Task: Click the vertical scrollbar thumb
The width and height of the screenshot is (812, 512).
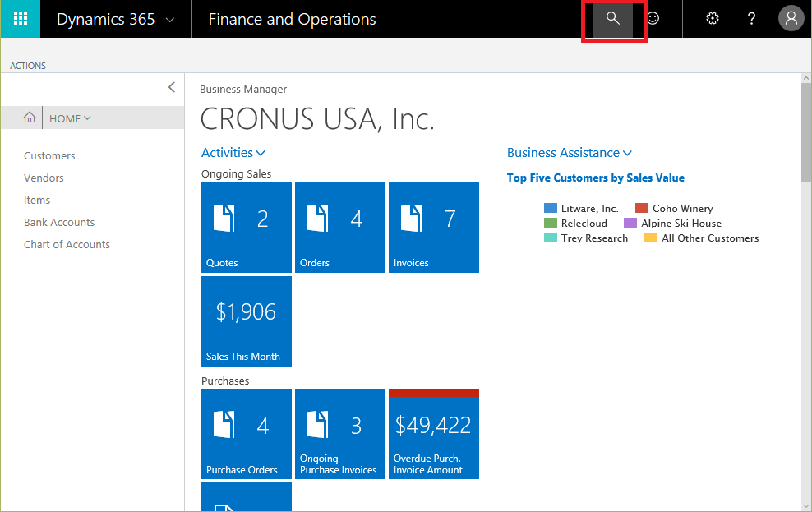Action: (805, 131)
